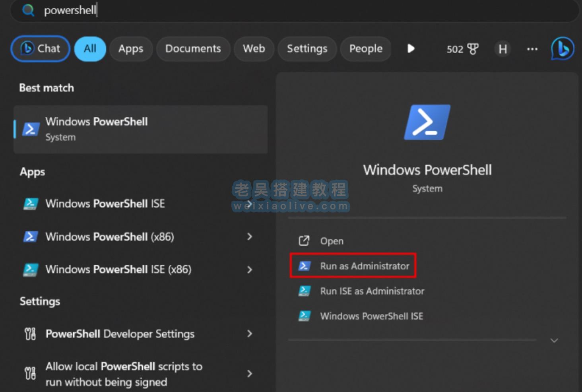The width and height of the screenshot is (582, 392).
Task: Switch to the Apps filter tab
Action: click(x=131, y=49)
